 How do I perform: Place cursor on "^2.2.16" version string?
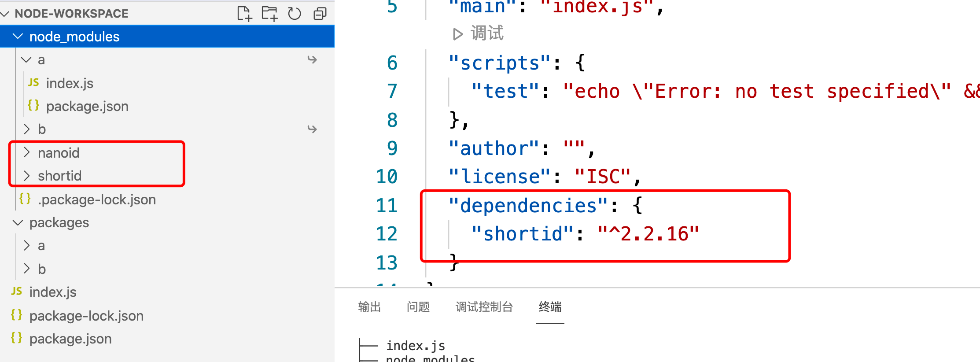(648, 234)
